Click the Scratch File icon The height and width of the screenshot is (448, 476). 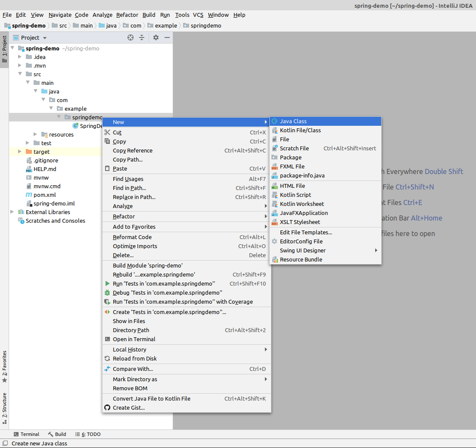click(x=274, y=149)
